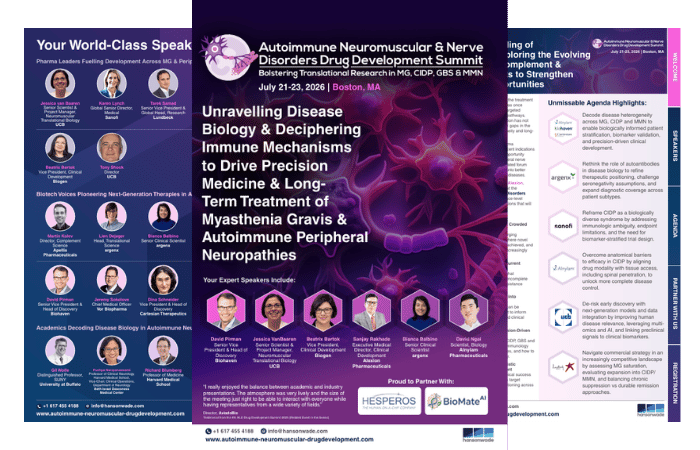Click the Hesperos partner logo
700x450 pixels.
pyautogui.click(x=389, y=401)
